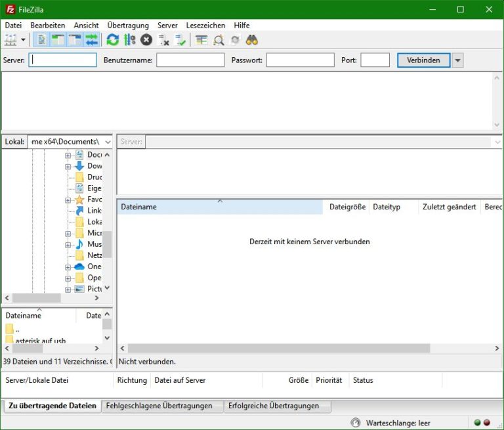504x430 pixels.
Task: Sort by Dateigröße column header
Action: point(346,207)
